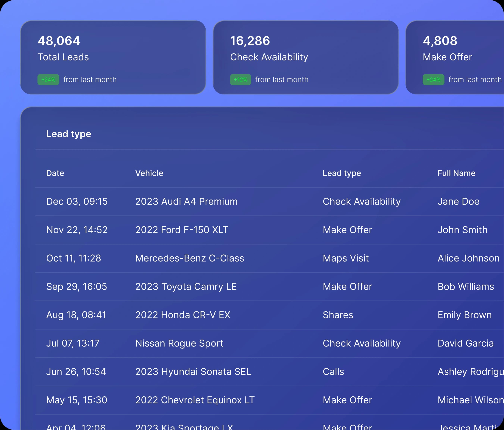Click the Calls lead type for Ashley Rodriguez
The width and height of the screenshot is (504, 430).
[333, 372]
